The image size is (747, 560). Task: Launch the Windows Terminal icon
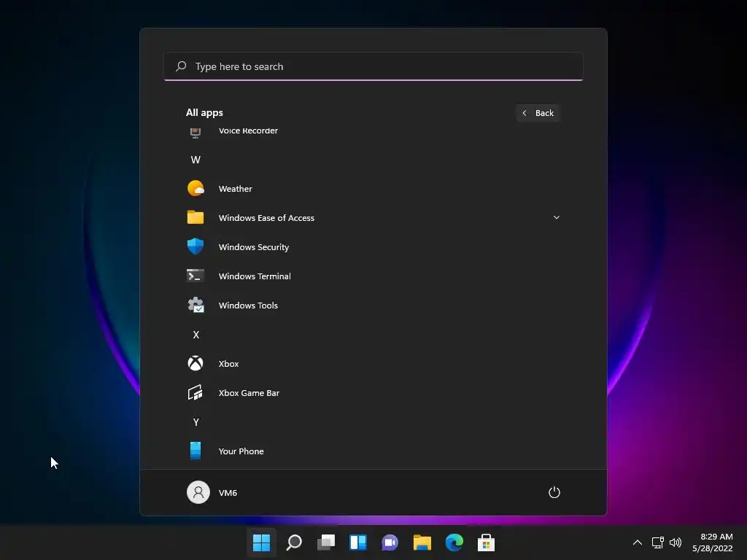click(x=196, y=276)
